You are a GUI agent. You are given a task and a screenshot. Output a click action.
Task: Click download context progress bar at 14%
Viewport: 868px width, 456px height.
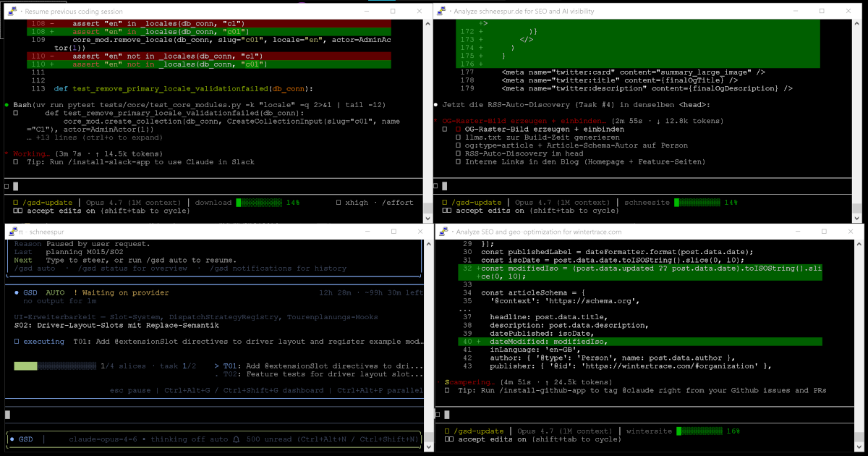tap(259, 203)
